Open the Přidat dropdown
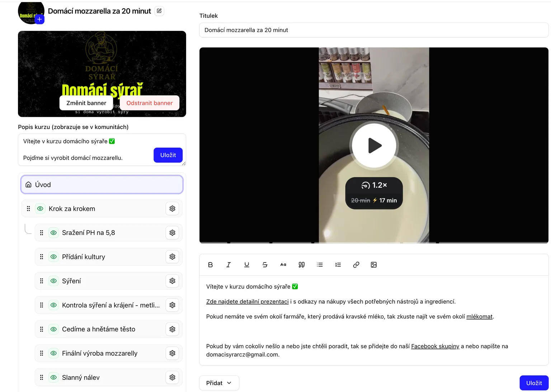The width and height of the screenshot is (551, 392). (x=219, y=383)
